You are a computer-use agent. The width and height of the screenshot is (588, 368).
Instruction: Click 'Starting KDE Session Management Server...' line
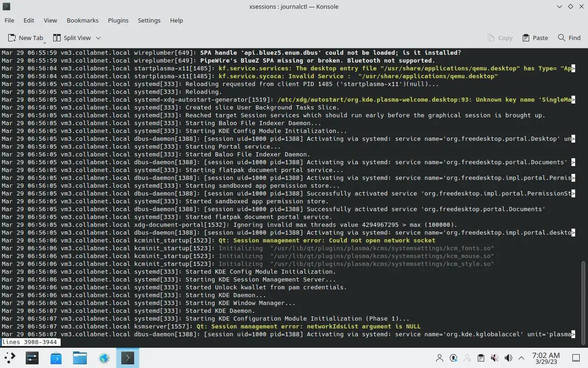(169, 279)
